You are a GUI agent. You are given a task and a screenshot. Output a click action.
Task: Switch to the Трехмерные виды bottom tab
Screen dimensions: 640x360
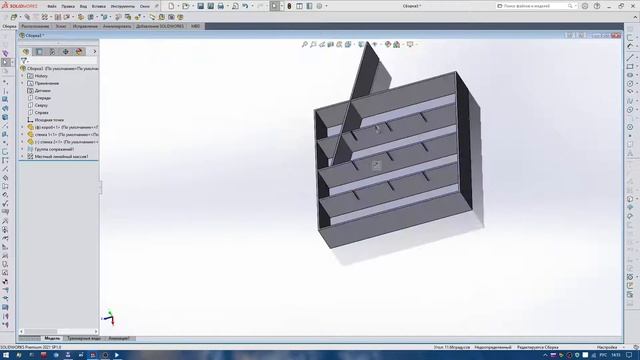pos(84,338)
